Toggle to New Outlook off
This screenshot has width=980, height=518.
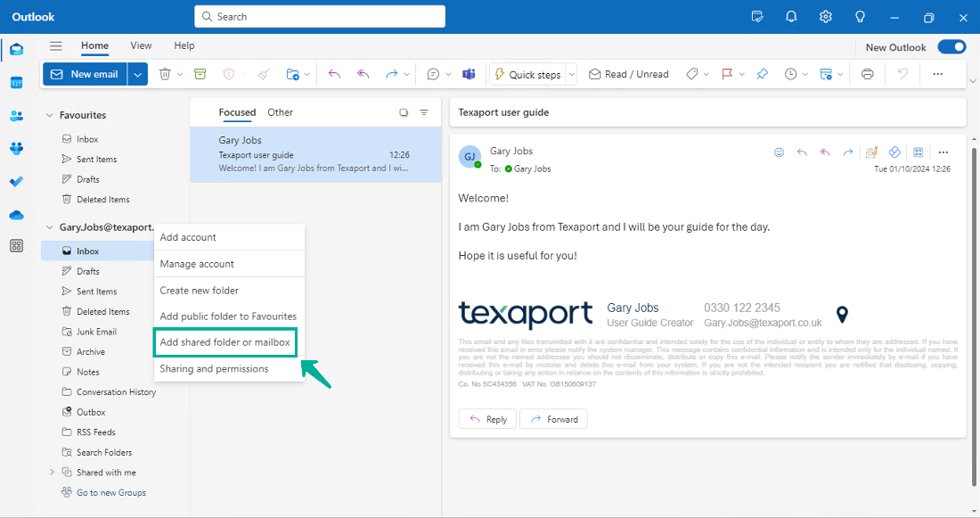[x=951, y=45]
